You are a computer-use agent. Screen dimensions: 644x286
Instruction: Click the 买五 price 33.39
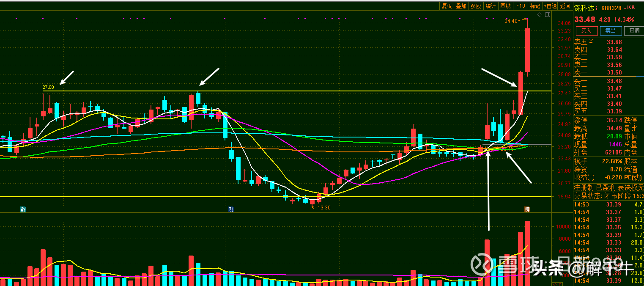[614, 111]
